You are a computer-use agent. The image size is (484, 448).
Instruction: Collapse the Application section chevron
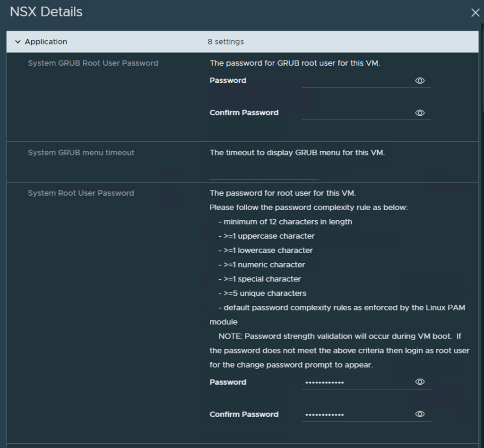[x=18, y=42]
